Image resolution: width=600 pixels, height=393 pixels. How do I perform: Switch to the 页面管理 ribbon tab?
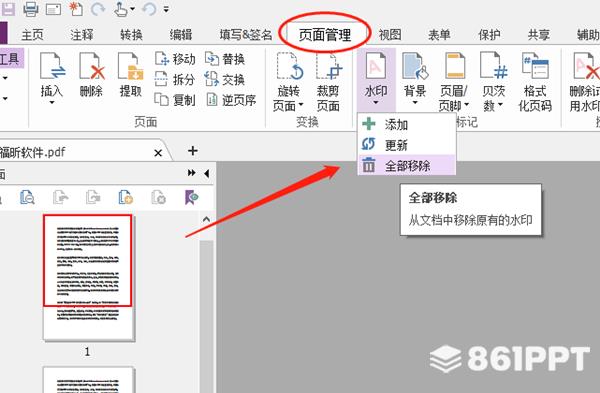[325, 35]
